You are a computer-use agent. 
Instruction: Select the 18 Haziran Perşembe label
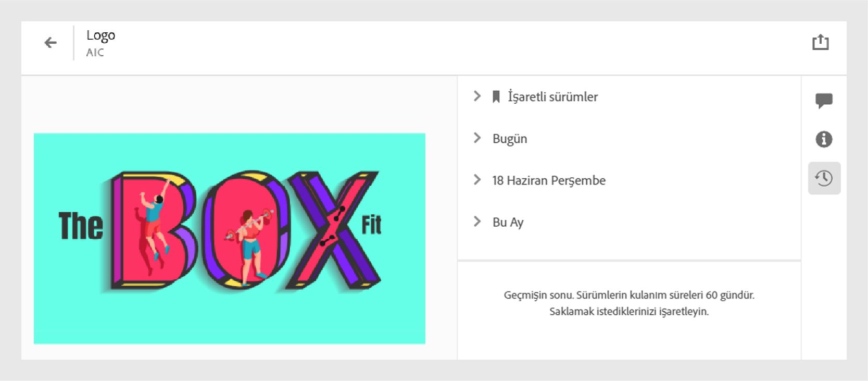(549, 180)
